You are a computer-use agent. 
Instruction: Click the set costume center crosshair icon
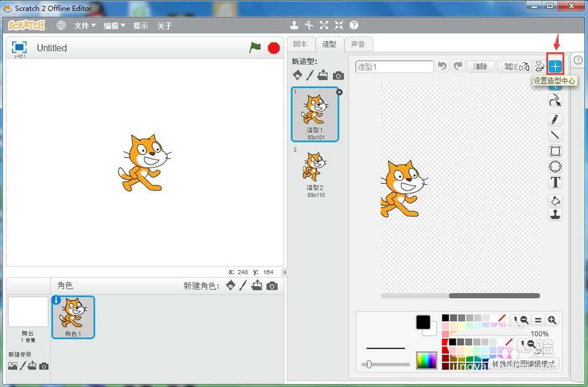point(555,66)
